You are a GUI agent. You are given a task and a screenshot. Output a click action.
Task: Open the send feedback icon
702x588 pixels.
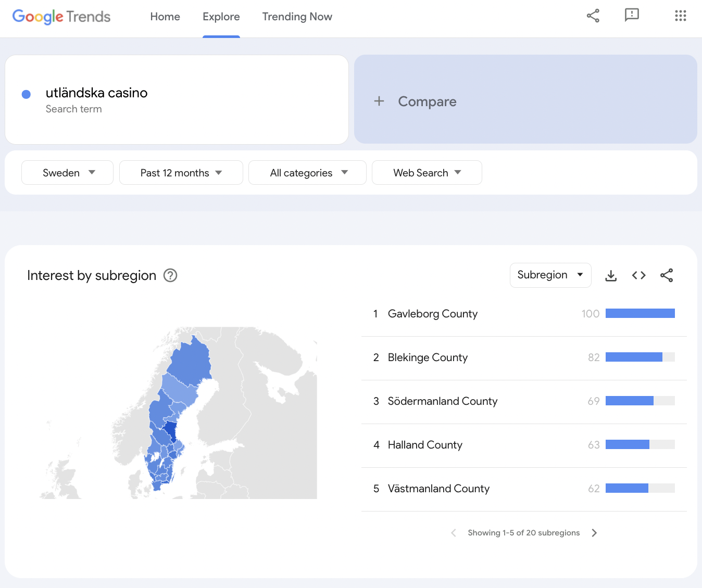[x=631, y=16]
